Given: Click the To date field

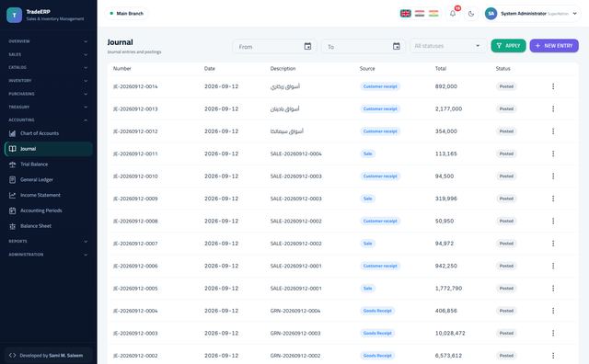Looking at the screenshot, I should pyautogui.click(x=364, y=47).
